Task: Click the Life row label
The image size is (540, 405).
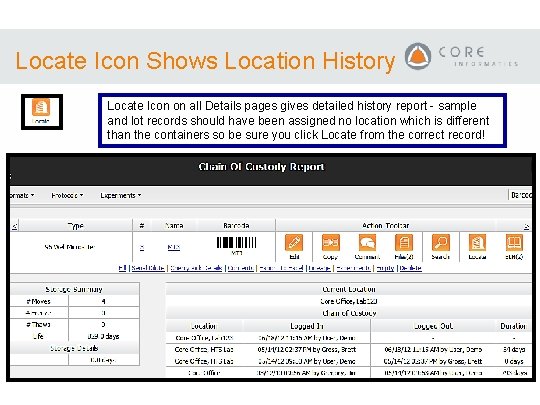Action: click(x=38, y=336)
